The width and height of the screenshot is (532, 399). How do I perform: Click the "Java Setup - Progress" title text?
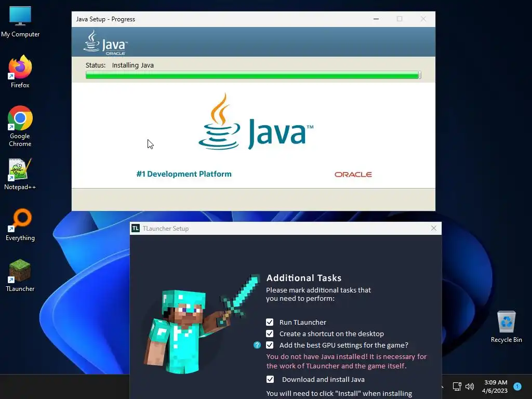click(x=105, y=19)
